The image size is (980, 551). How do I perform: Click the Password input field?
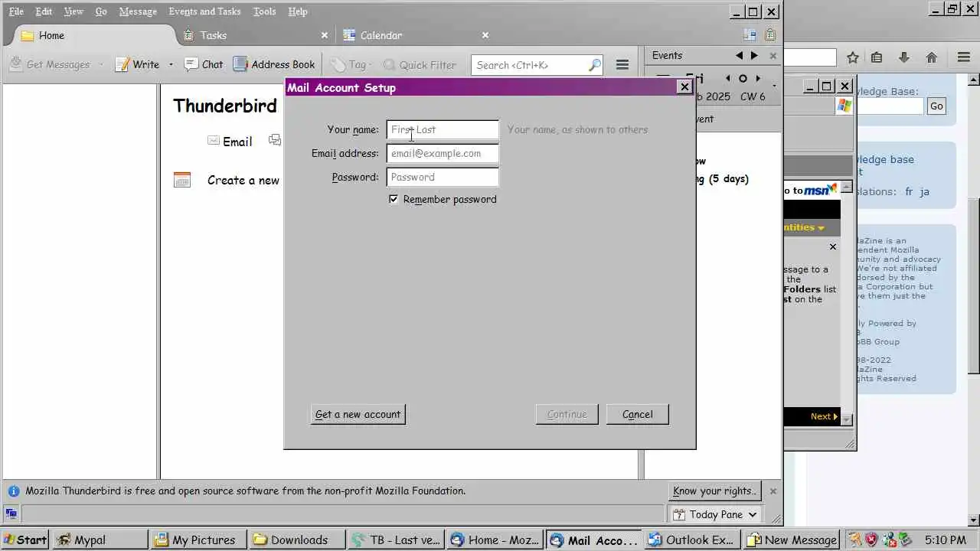tap(443, 177)
